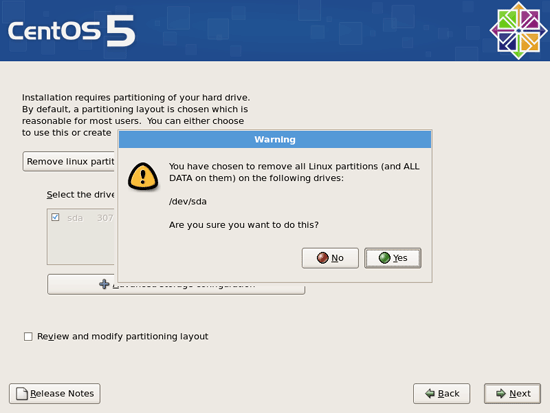550x413 pixels.
Task: Go to the Back screen
Action: point(441,393)
